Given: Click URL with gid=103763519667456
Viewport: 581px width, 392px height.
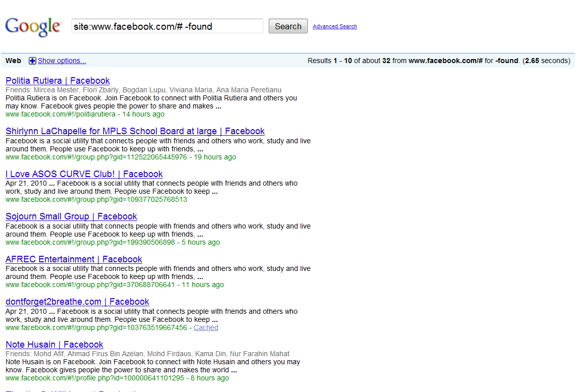Looking at the screenshot, I should point(96,327).
